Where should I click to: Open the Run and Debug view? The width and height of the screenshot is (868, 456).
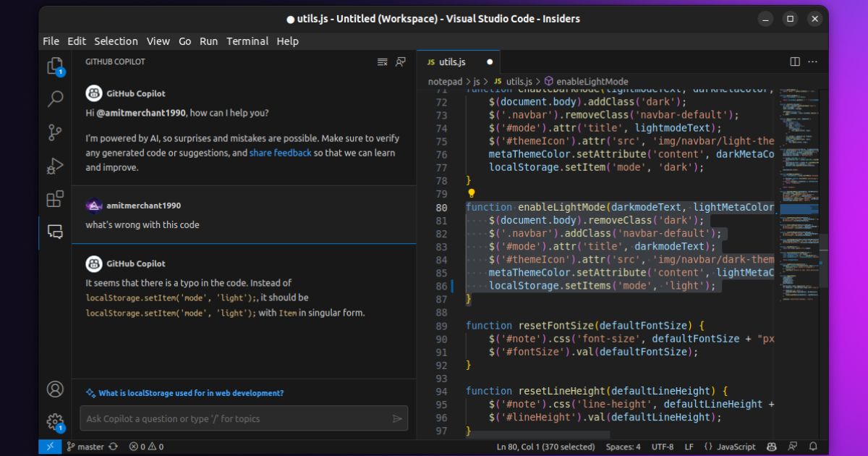coord(55,166)
